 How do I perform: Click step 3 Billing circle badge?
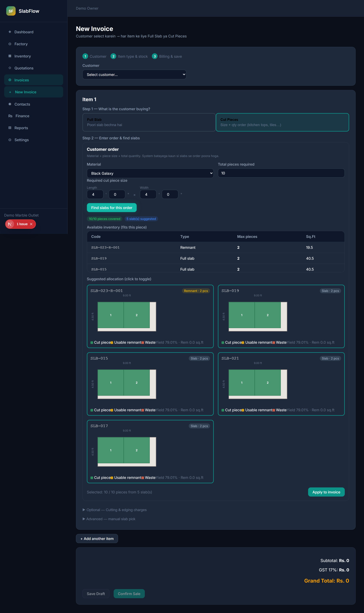click(x=155, y=56)
